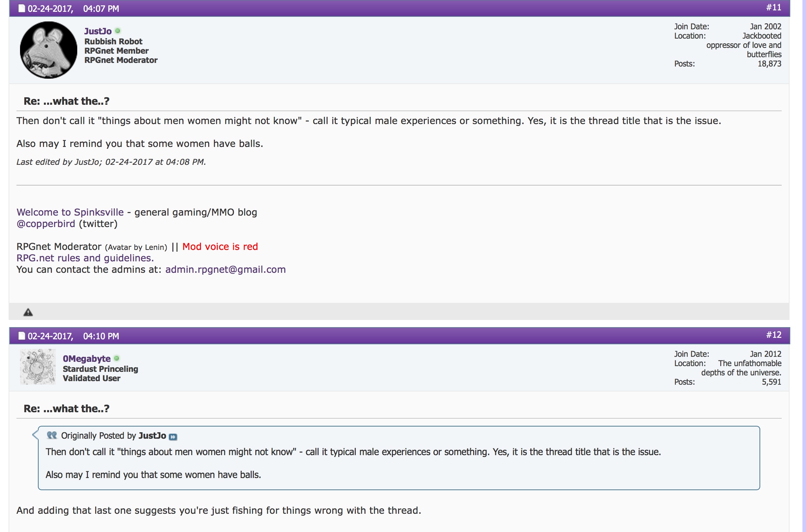The height and width of the screenshot is (532, 806).
Task: Click 'And adding that last one' reply text
Action: [x=219, y=511]
